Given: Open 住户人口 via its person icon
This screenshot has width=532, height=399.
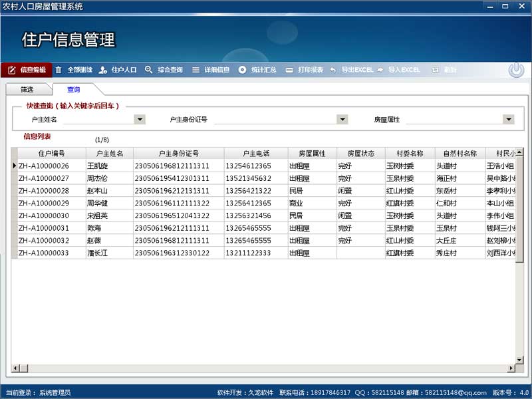Looking at the screenshot, I should (x=103, y=70).
